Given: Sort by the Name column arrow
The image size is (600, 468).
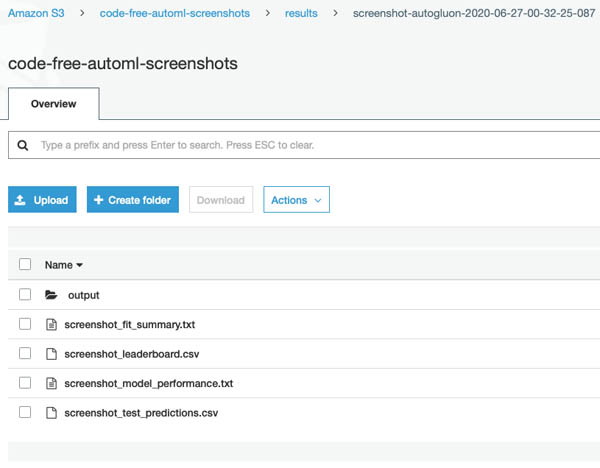Looking at the screenshot, I should (80, 265).
